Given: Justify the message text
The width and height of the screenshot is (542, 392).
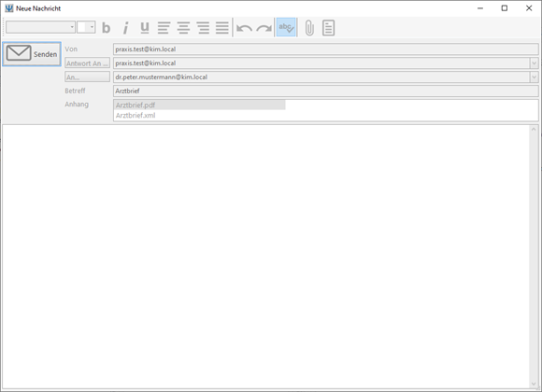Looking at the screenshot, I should point(221,28).
